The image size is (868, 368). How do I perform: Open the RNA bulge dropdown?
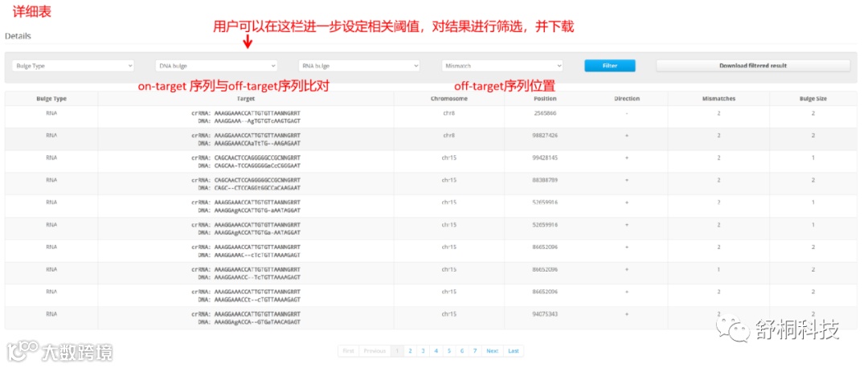(x=358, y=65)
